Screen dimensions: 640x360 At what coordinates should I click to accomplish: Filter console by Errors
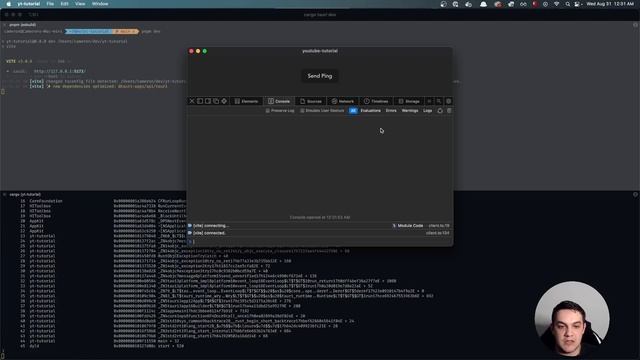(391, 111)
